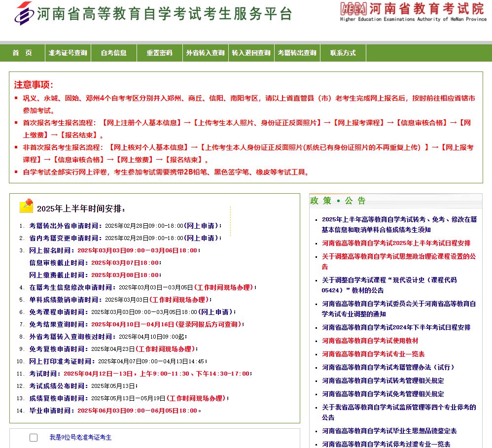Open 准考证号查询 from the navigation bar

pyautogui.click(x=68, y=52)
